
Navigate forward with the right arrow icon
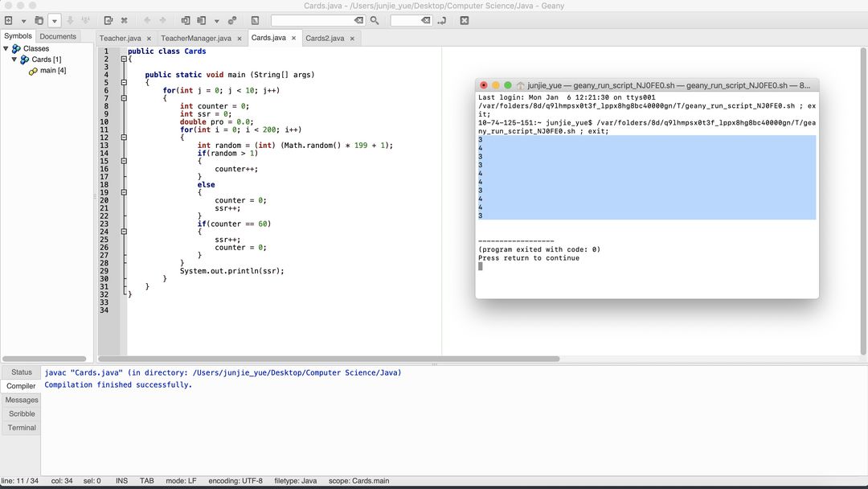(162, 20)
